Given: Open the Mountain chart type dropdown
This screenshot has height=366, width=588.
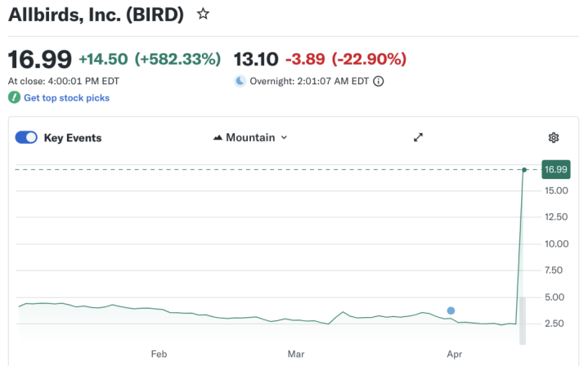Looking at the screenshot, I should coord(250,137).
